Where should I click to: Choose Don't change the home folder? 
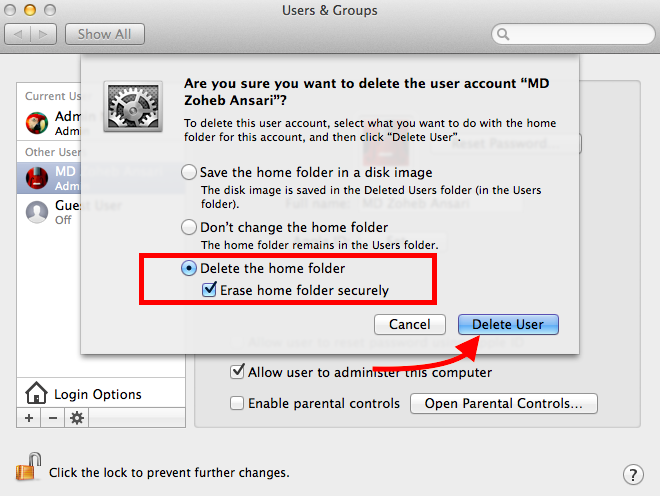pos(189,227)
